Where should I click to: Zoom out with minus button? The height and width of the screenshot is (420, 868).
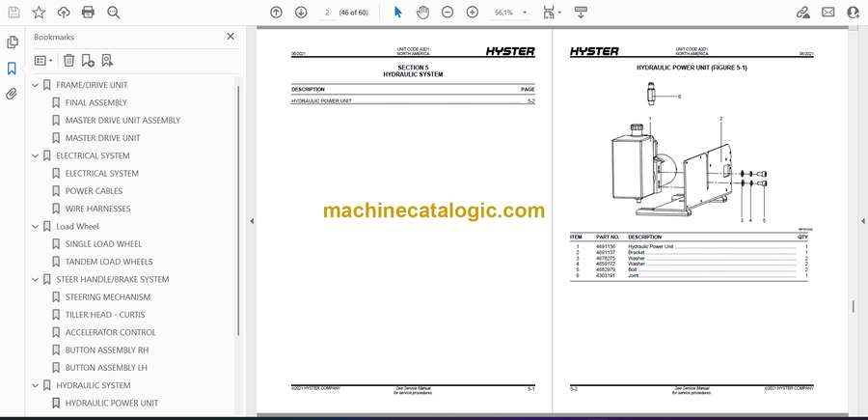[448, 13]
